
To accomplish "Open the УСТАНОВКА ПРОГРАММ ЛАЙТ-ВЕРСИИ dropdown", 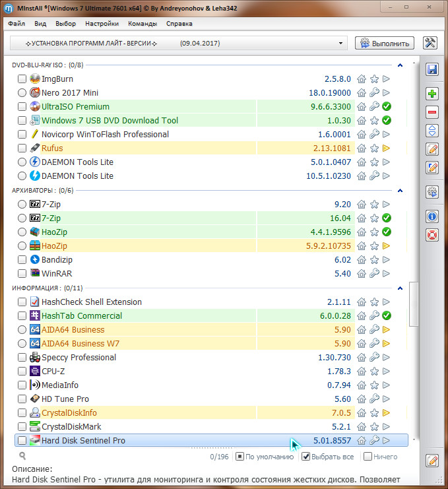I will coord(179,43).
